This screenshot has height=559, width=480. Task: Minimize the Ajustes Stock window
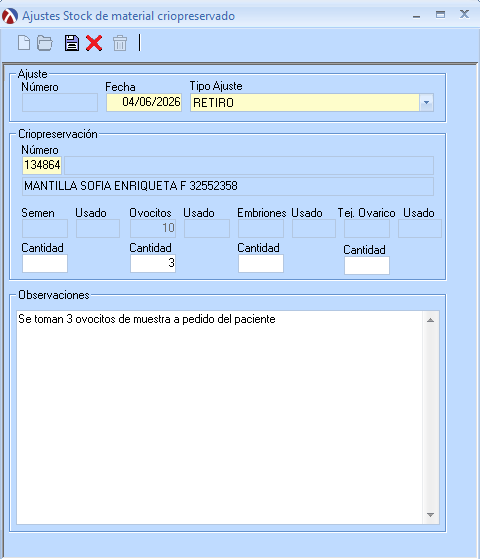click(x=417, y=16)
